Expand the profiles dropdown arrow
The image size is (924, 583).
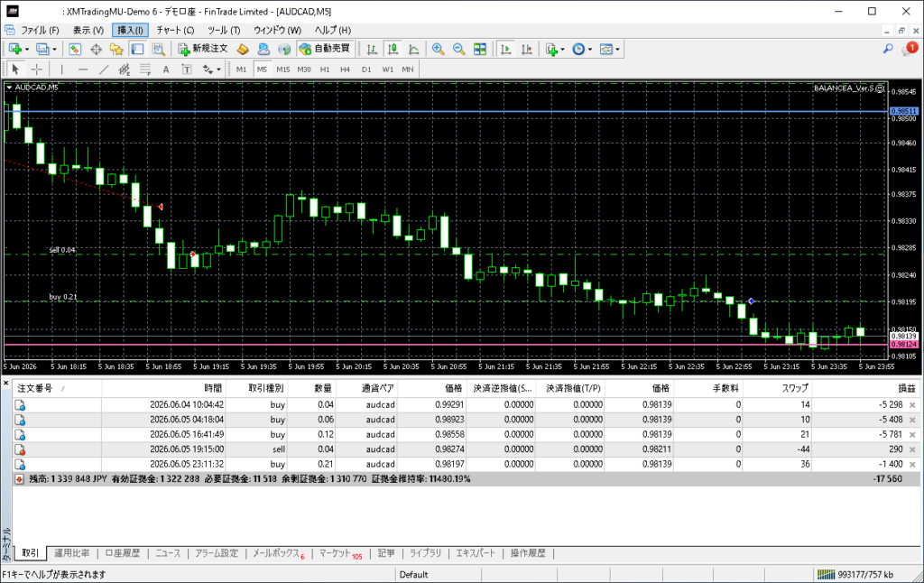pos(54,50)
